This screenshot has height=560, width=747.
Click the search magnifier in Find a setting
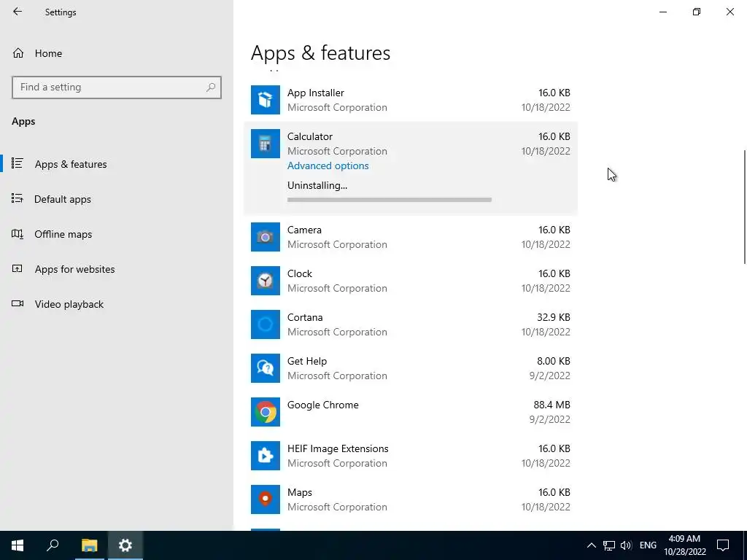click(211, 87)
